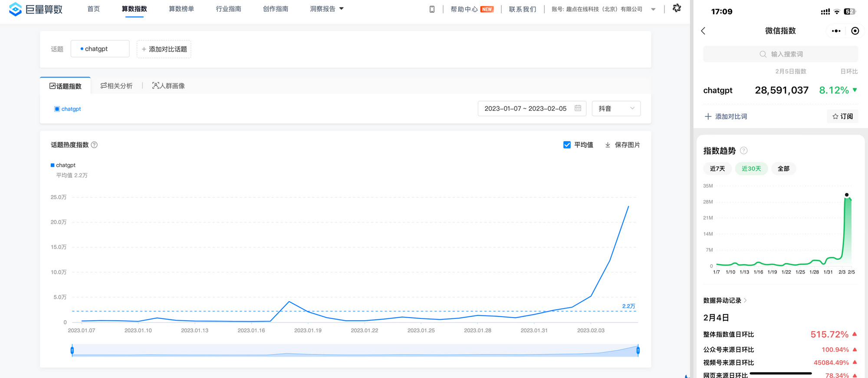This screenshot has width=868, height=378.
Task: Click 添加对比词 link
Action: (726, 116)
